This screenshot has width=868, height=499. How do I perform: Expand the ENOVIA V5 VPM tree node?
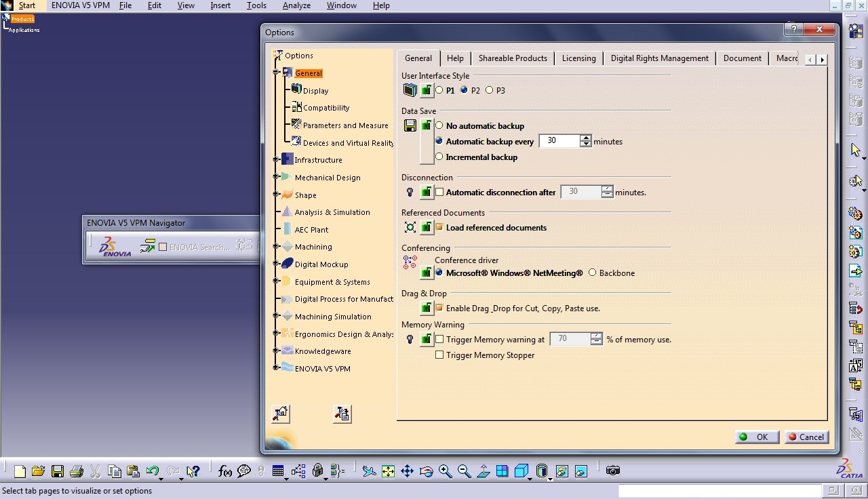[276, 369]
